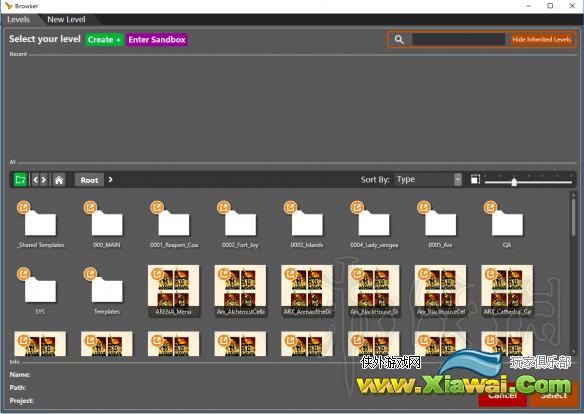Open the 000_MAIN folder

coord(107,224)
